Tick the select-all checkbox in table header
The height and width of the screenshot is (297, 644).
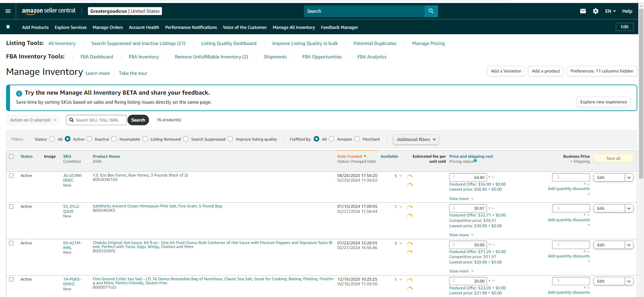click(11, 156)
